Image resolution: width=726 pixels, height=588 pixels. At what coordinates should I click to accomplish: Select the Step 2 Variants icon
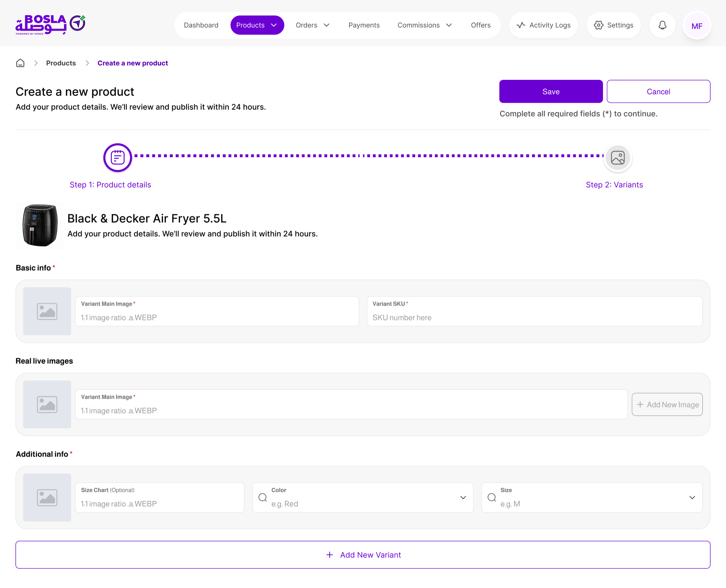click(x=618, y=158)
